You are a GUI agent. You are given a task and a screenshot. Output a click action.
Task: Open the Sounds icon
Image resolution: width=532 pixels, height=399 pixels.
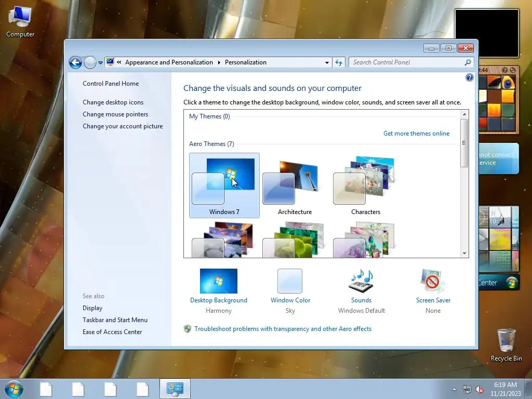[362, 281]
